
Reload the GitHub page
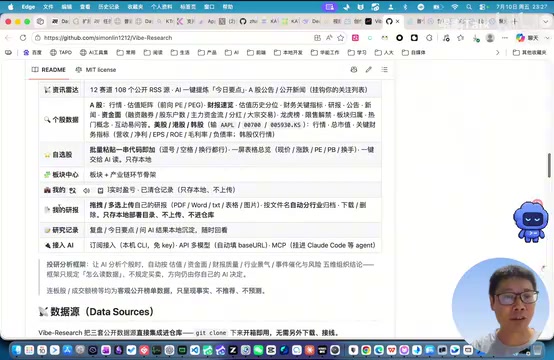pyautogui.click(x=23, y=38)
